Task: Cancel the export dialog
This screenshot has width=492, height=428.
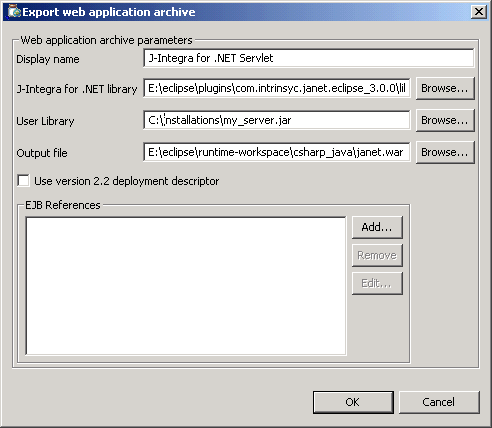Action: 439,402
